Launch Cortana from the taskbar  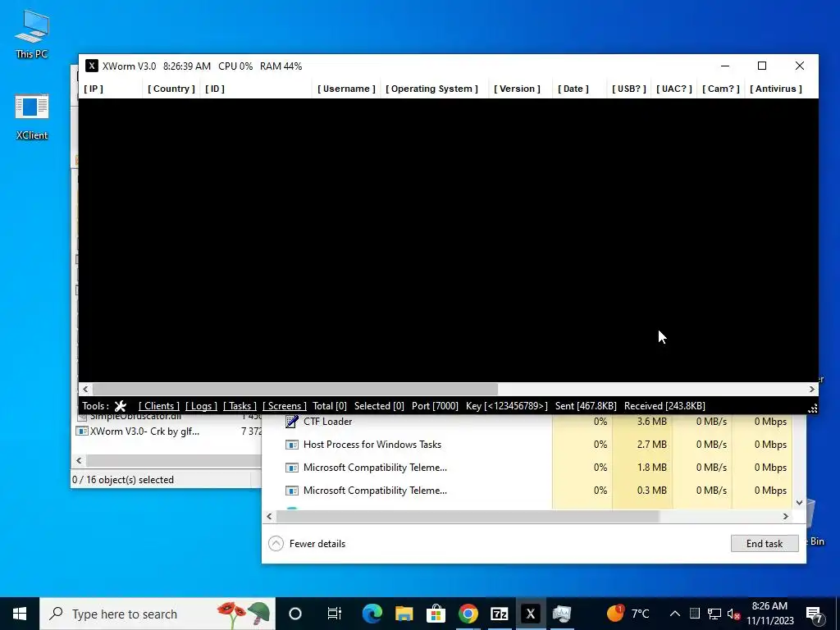point(295,614)
